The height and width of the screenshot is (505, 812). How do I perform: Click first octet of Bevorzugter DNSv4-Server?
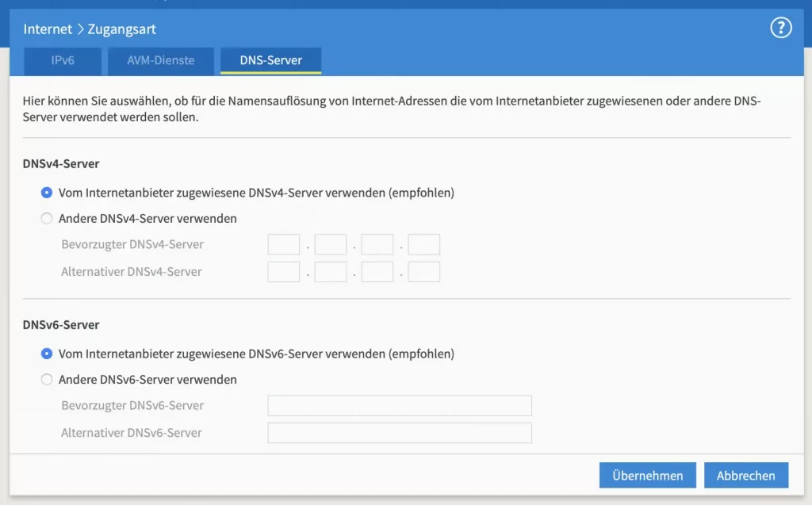[x=284, y=245]
